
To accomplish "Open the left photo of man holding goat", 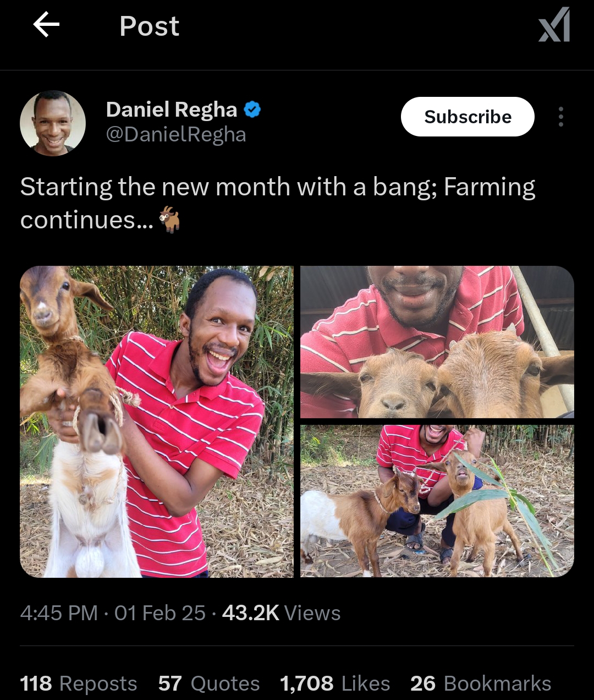I will (157, 422).
